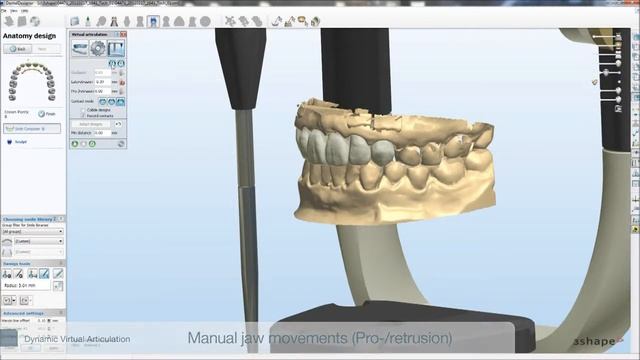
Task: Adjust the bottom visibility slider on right panel
Action: pos(611,99)
